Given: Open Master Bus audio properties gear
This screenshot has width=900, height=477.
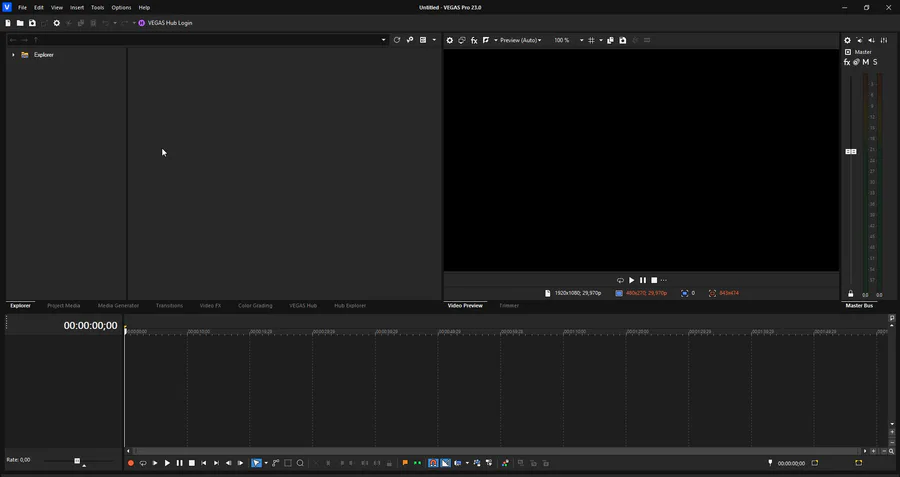Looking at the screenshot, I should tap(847, 40).
